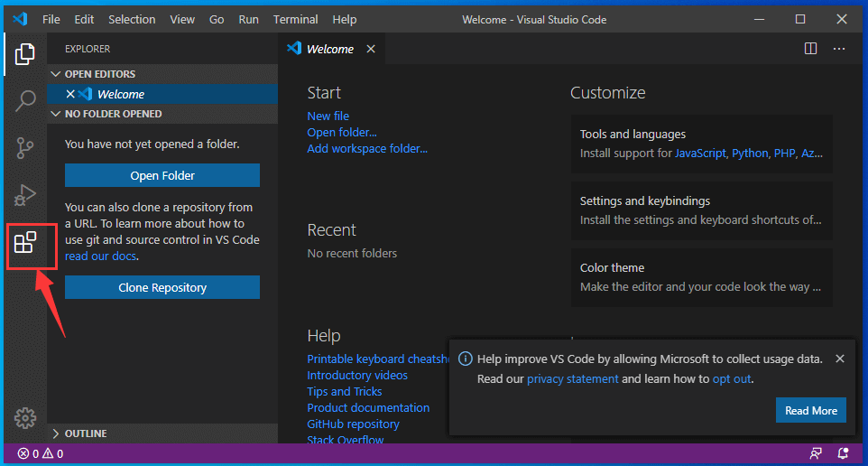Open Settings and keybindings card
868x466 pixels.
click(702, 210)
